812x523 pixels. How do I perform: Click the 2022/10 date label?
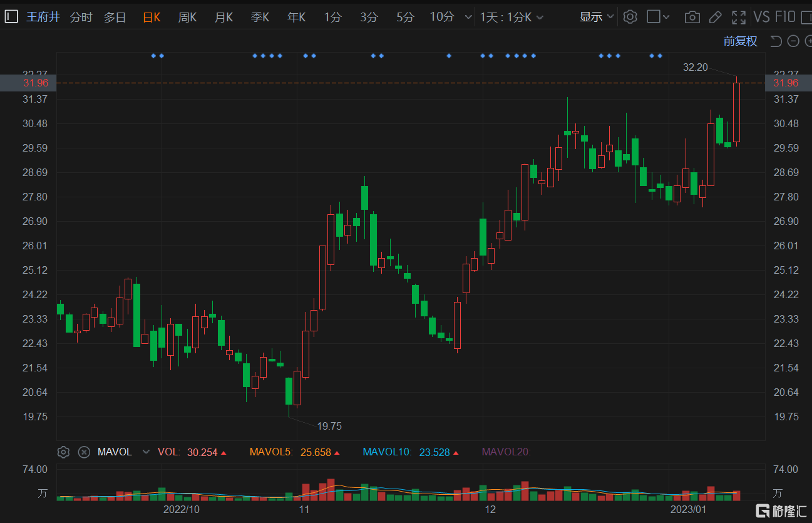pyautogui.click(x=182, y=509)
